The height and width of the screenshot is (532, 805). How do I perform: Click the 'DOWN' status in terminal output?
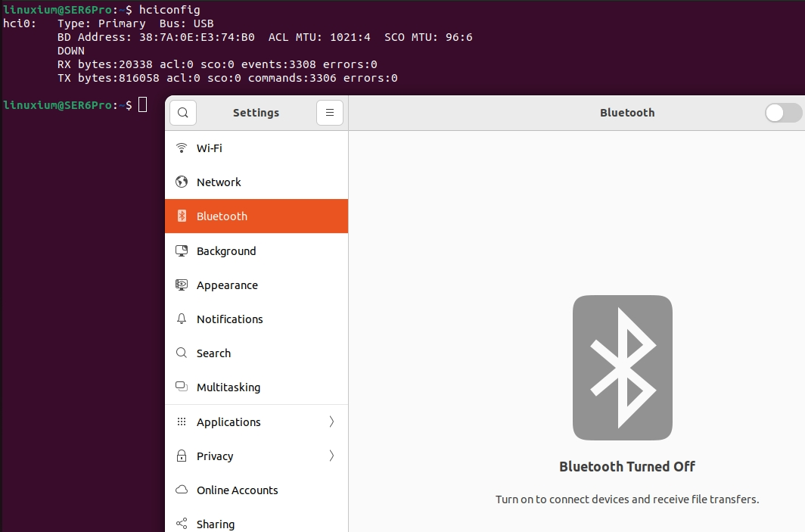(71, 51)
